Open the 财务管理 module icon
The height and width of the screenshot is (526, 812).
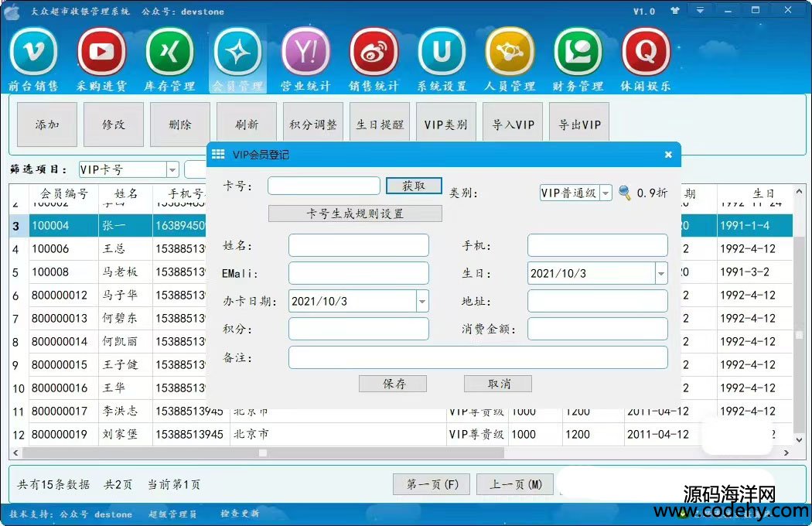point(578,60)
